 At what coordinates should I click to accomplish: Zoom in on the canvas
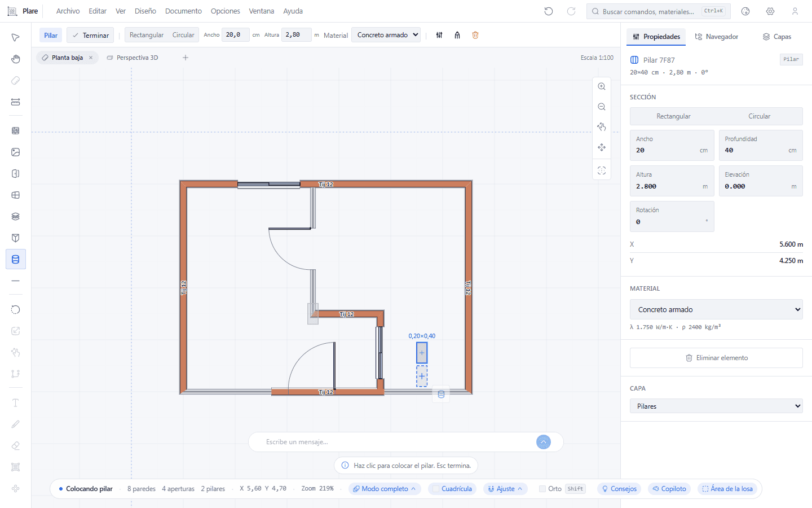point(602,86)
